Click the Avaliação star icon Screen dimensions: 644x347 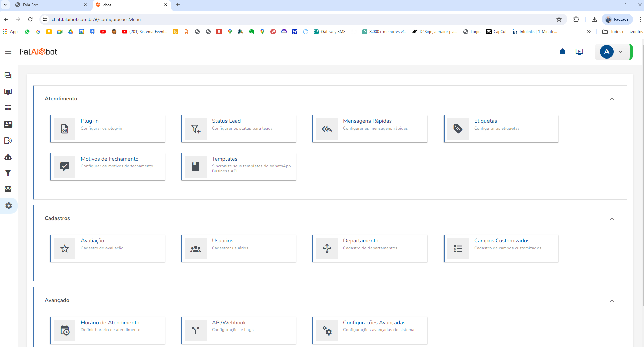65,249
